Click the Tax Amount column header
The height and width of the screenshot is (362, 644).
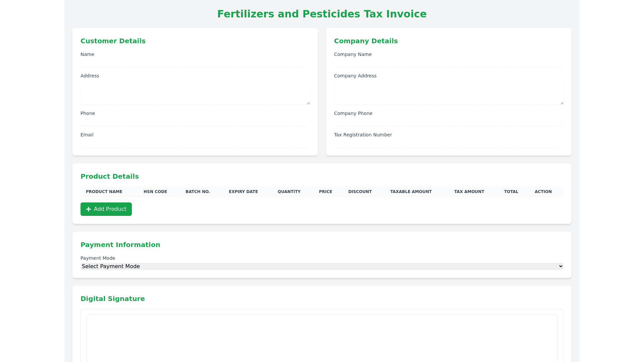click(469, 192)
